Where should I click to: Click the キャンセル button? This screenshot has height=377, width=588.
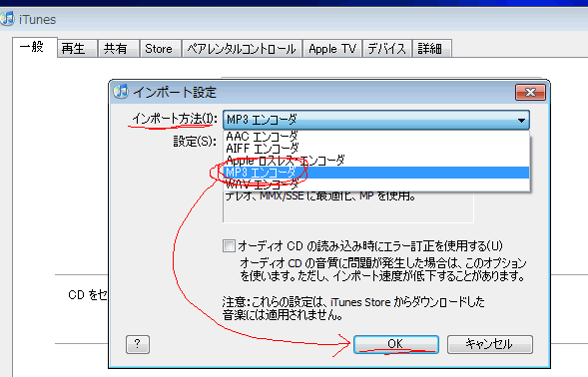click(490, 344)
